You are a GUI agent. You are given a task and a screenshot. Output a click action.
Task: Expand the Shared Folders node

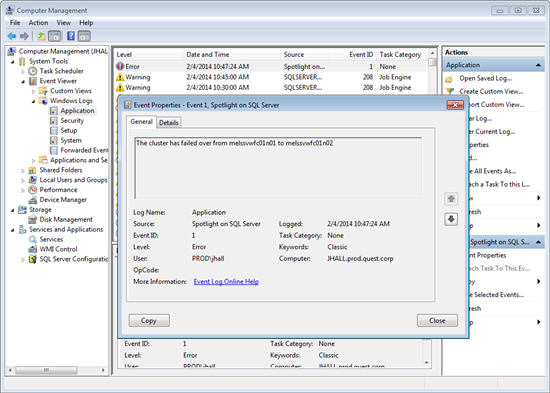click(x=23, y=170)
